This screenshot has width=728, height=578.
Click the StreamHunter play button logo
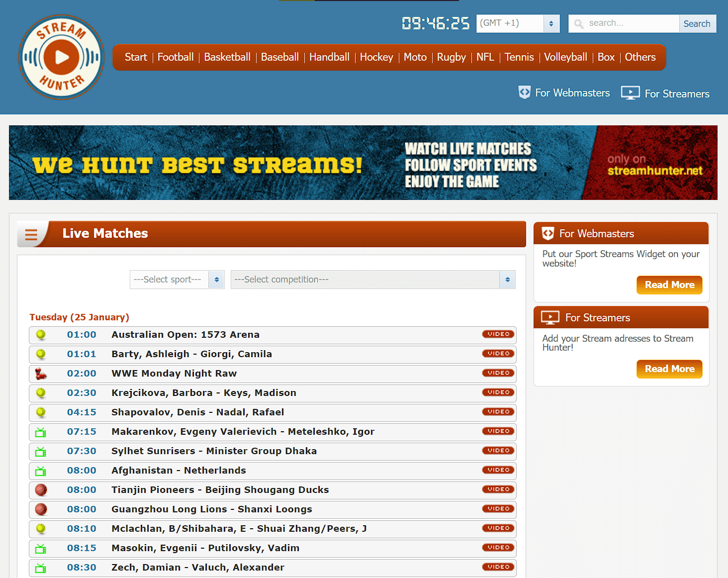coord(61,57)
